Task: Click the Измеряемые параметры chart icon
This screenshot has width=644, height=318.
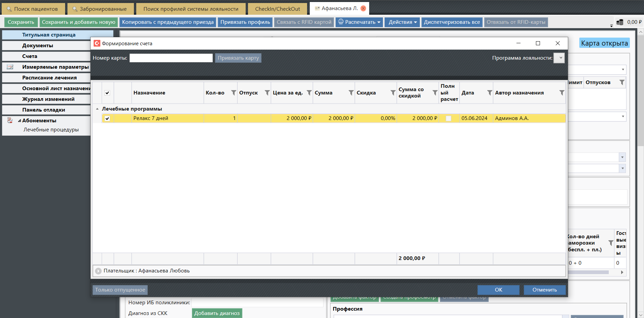Action: coord(10,67)
